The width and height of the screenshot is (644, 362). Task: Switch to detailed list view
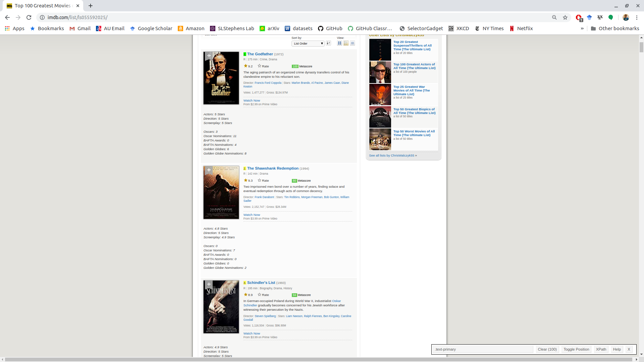point(346,43)
